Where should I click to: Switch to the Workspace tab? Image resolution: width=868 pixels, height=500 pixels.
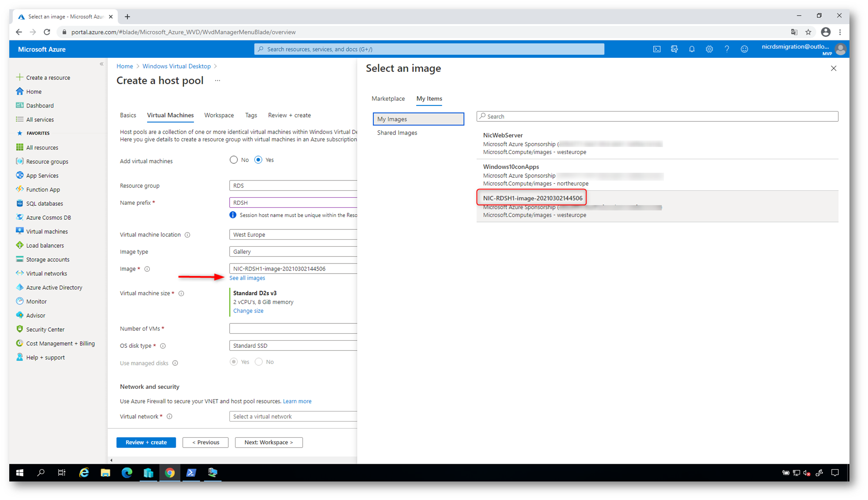[x=219, y=115]
